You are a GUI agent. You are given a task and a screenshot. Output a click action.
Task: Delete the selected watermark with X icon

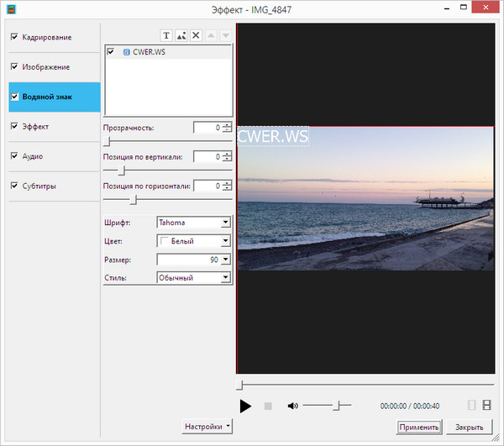pos(196,35)
